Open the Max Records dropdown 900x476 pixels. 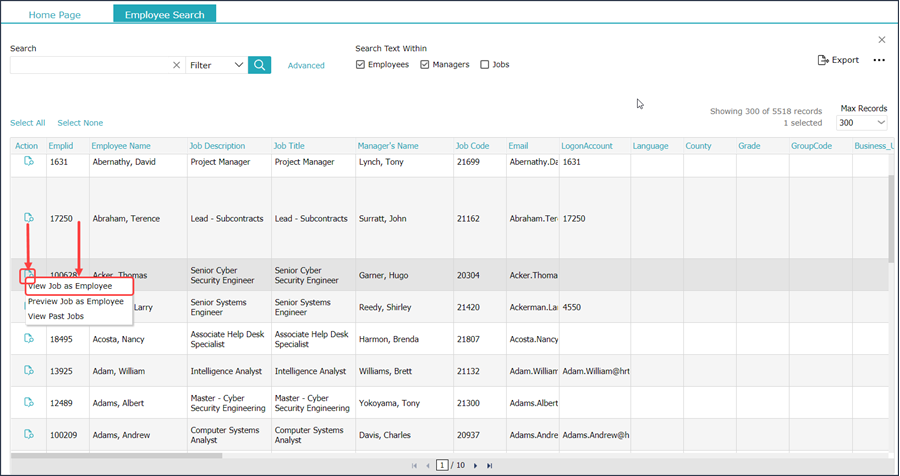click(x=862, y=123)
